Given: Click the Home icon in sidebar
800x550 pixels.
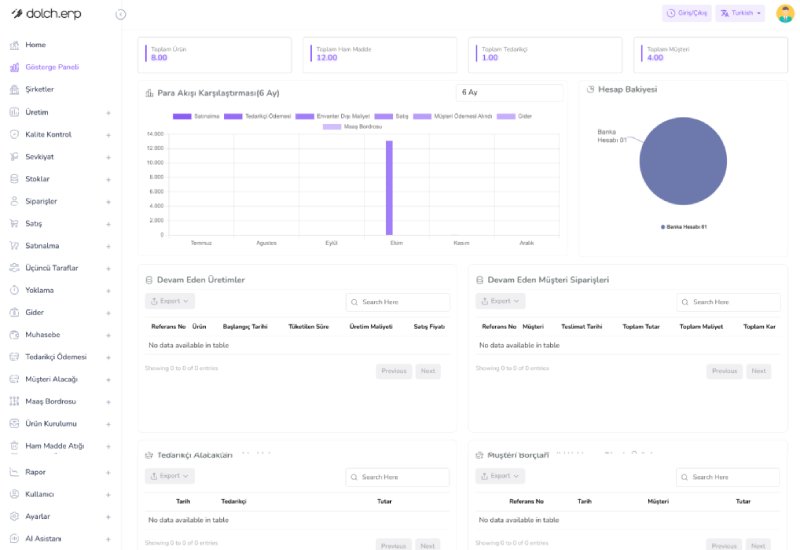Looking at the screenshot, I should click(15, 45).
